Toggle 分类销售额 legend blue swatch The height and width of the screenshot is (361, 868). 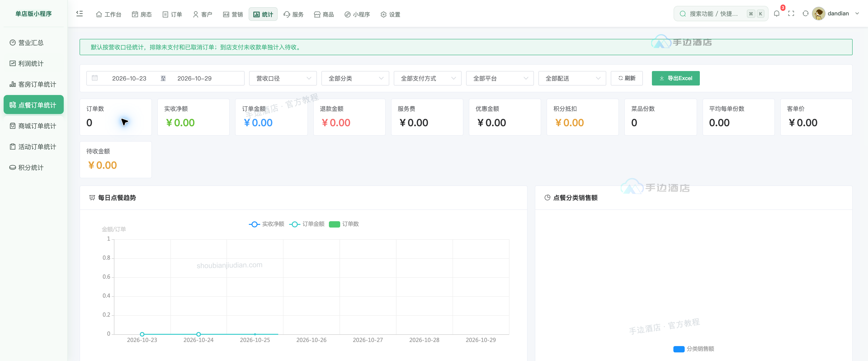679,349
